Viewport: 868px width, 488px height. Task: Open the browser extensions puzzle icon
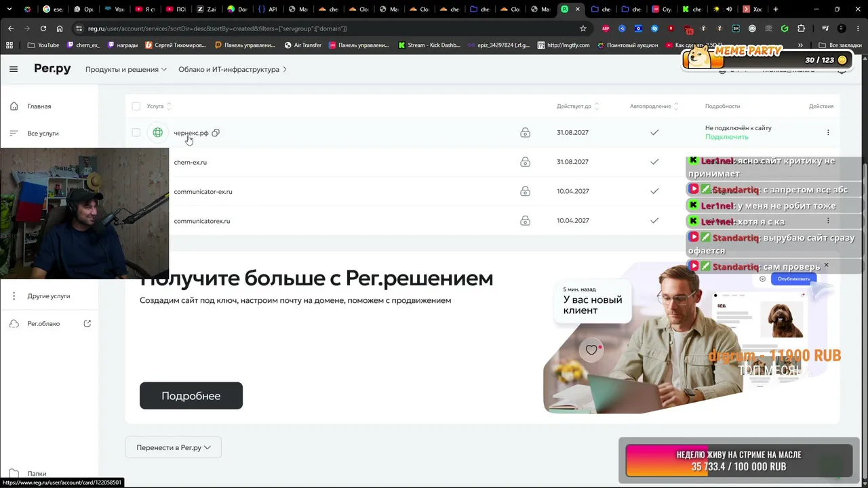coord(801,28)
